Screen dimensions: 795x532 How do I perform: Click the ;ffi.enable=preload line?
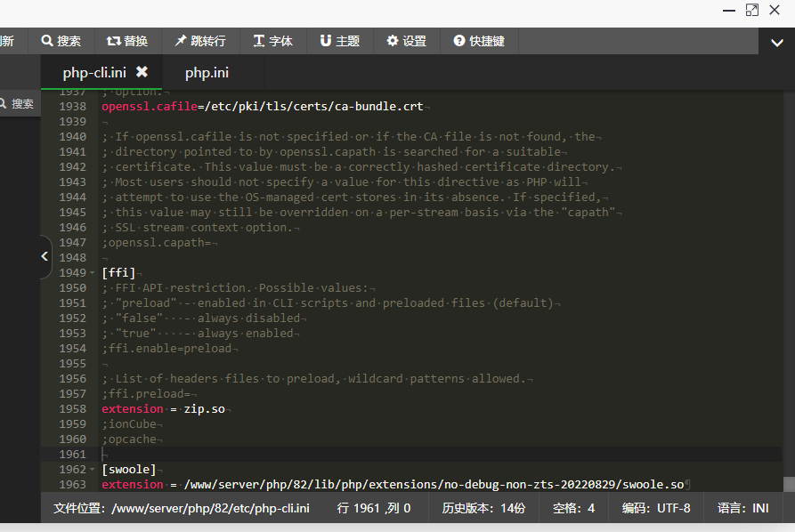tap(166, 349)
